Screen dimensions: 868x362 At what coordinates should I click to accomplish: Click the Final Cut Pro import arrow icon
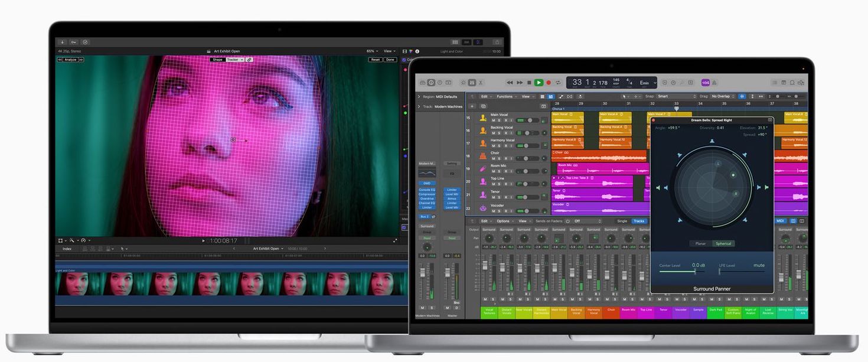(63, 42)
